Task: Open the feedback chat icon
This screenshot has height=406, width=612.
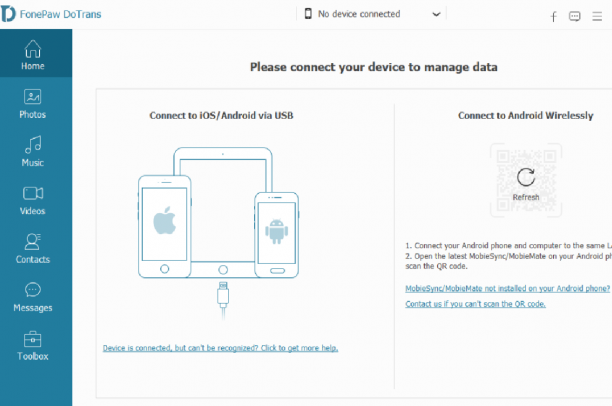Action: [575, 16]
